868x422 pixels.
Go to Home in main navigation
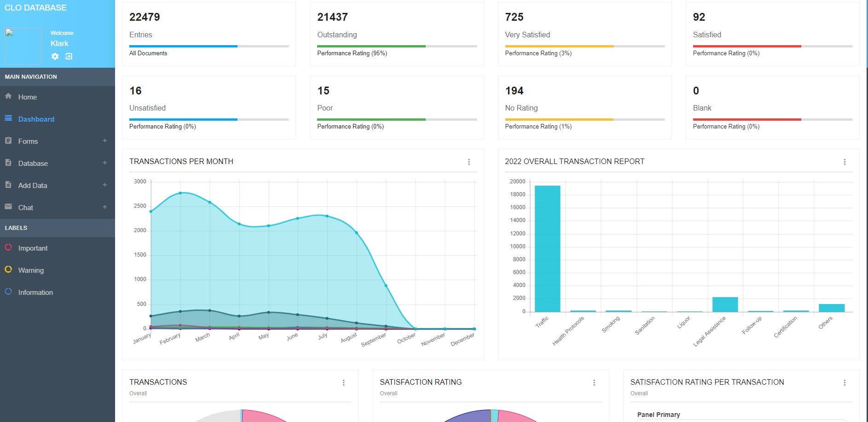[x=58, y=97]
